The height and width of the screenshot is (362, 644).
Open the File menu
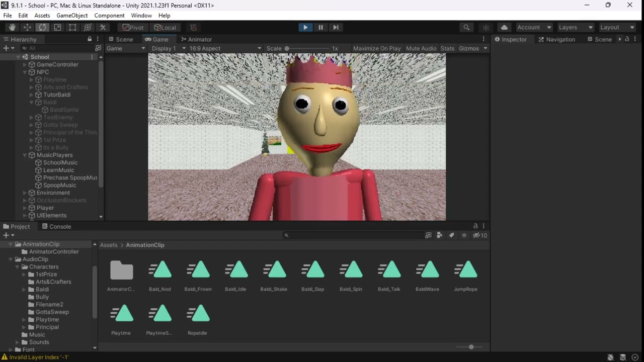pos(8,16)
